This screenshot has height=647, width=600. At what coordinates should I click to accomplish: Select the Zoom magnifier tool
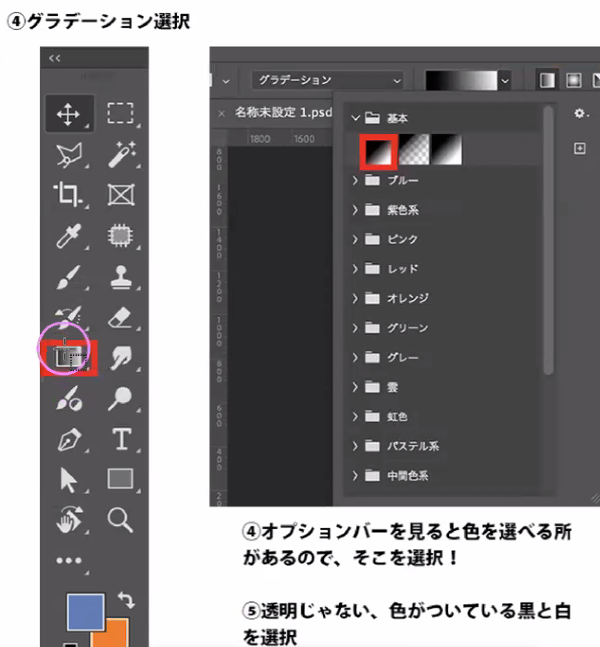click(x=121, y=519)
